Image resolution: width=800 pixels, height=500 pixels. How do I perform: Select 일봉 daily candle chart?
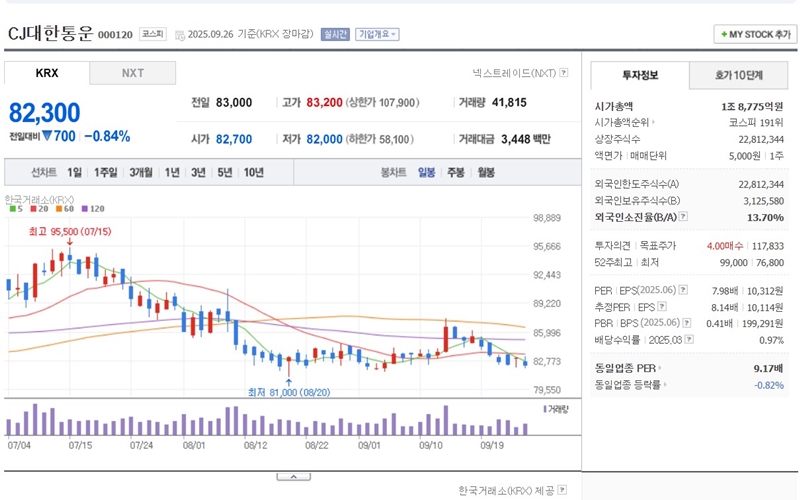[x=427, y=172]
